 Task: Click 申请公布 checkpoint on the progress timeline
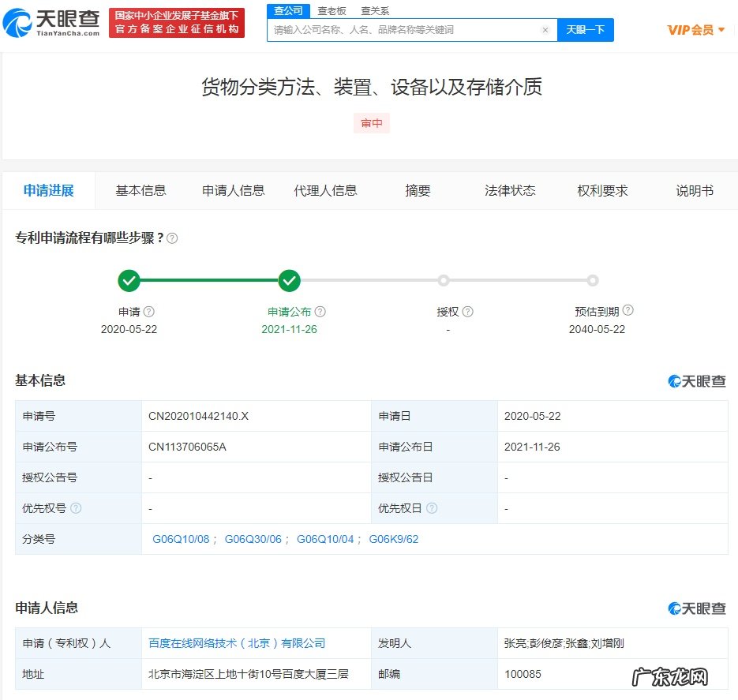(x=289, y=280)
